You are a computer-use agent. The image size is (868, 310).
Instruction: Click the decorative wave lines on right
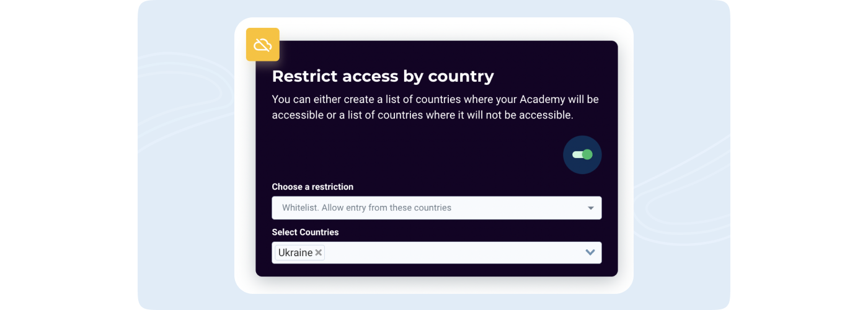682,198
